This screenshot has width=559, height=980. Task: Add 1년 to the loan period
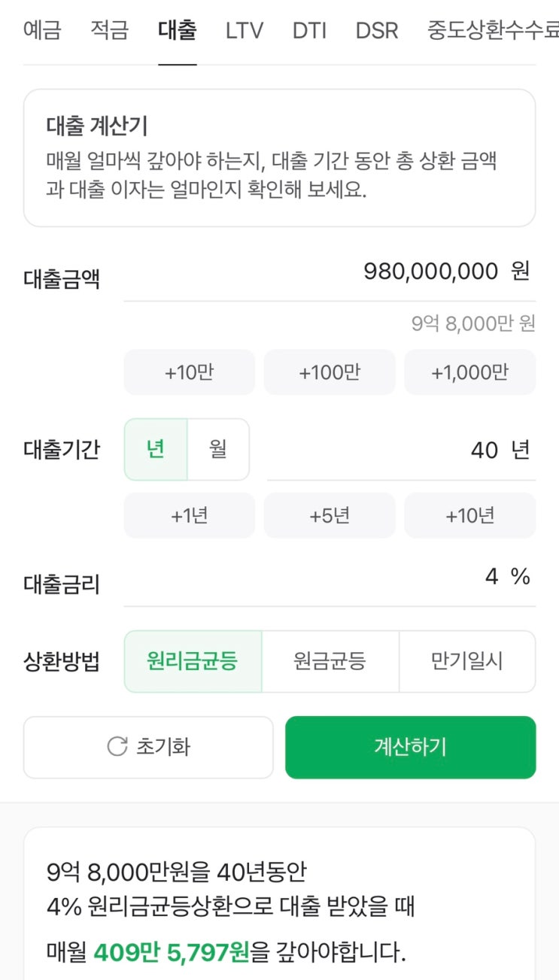(190, 516)
